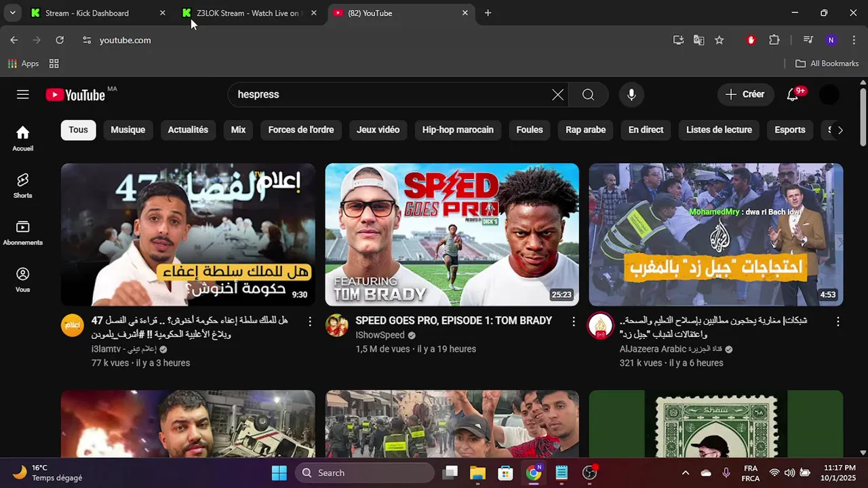Open the red extension icon
This screenshot has height=488, width=868.
click(751, 40)
